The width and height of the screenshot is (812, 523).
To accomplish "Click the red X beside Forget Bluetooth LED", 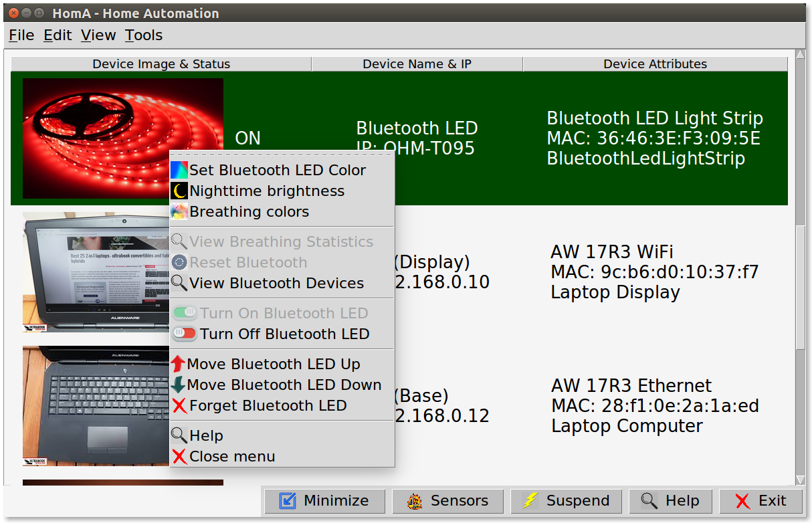I will coord(179,405).
